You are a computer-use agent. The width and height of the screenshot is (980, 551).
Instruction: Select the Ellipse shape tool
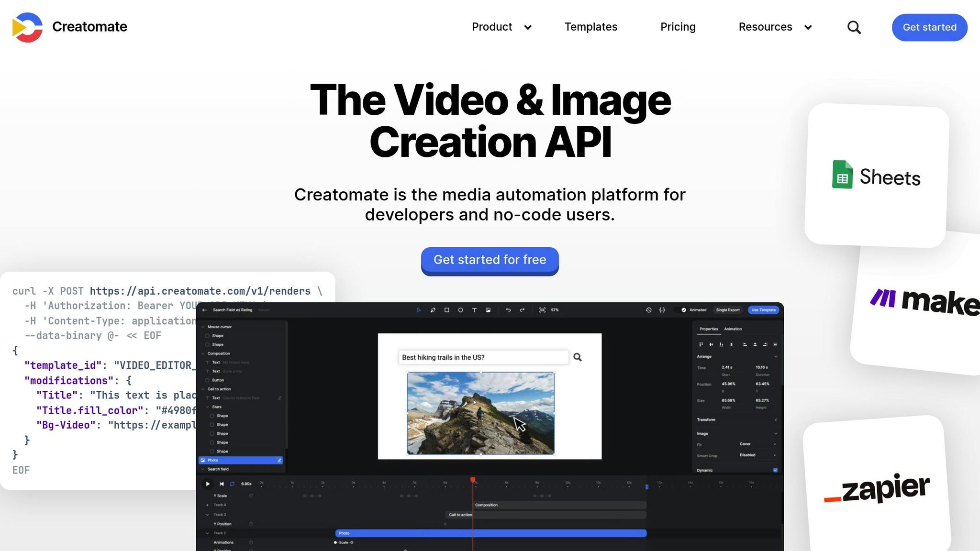click(x=460, y=310)
